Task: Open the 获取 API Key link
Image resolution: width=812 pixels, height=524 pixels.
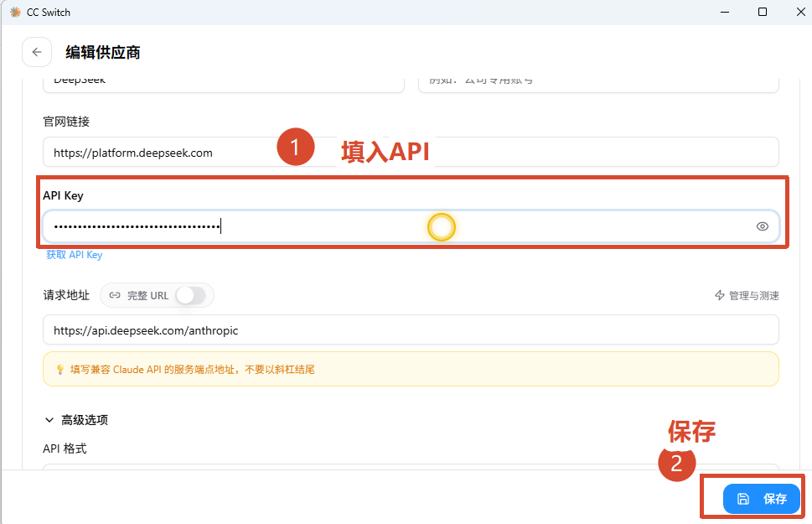Action: (74, 255)
